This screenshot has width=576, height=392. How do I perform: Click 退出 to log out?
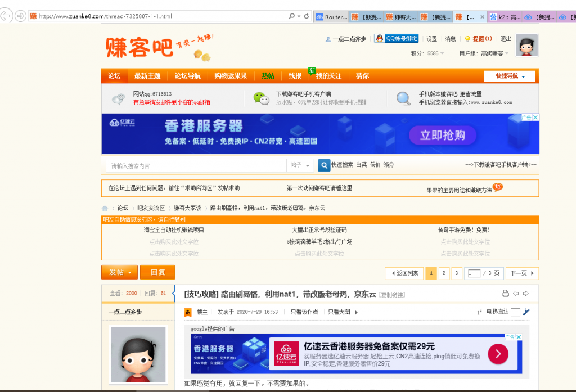point(506,39)
